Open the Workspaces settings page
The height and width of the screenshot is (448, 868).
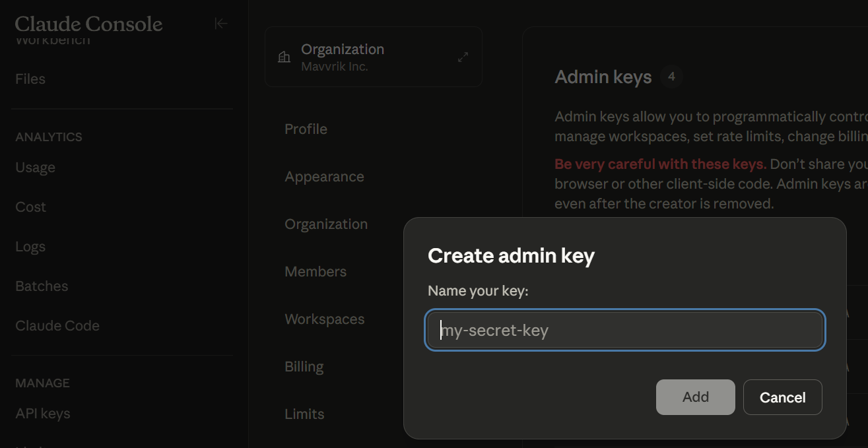(324, 319)
